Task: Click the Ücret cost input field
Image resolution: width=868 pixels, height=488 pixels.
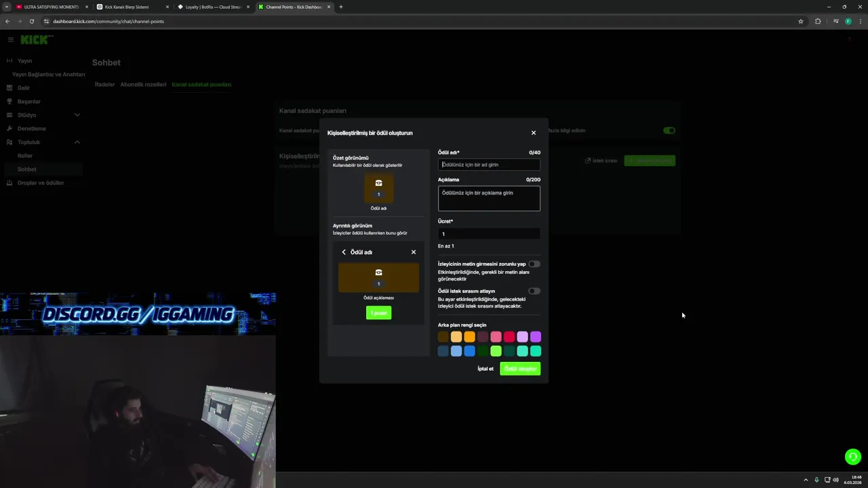Action: click(x=489, y=234)
